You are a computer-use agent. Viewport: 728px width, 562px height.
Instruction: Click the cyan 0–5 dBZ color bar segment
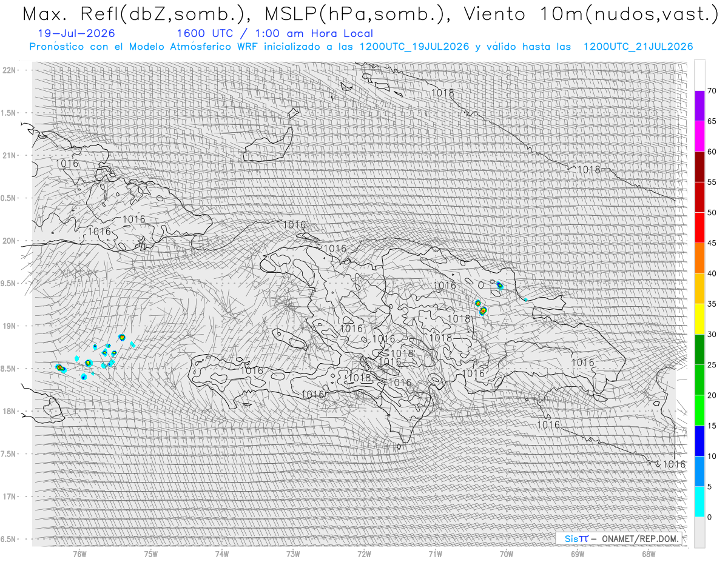[x=699, y=501]
